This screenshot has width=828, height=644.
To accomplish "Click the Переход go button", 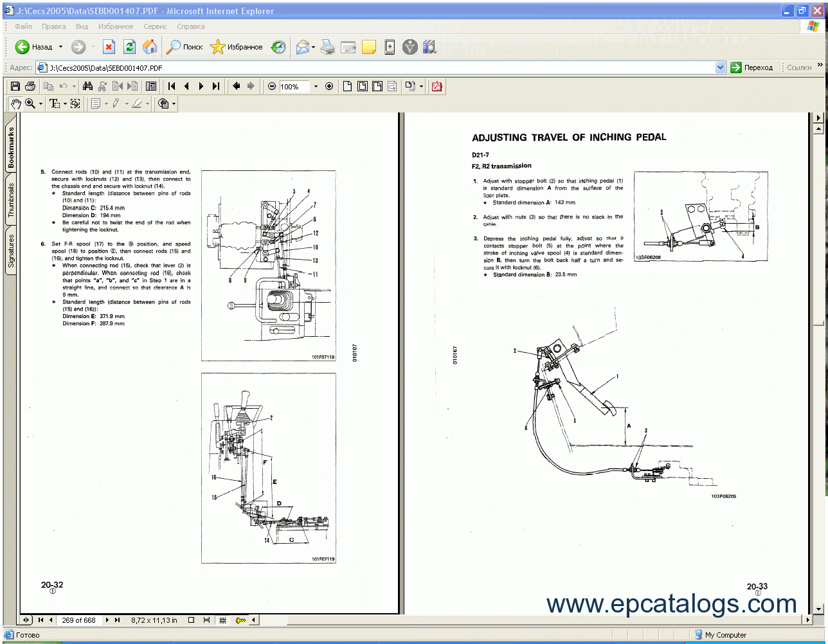I will pyautogui.click(x=753, y=67).
